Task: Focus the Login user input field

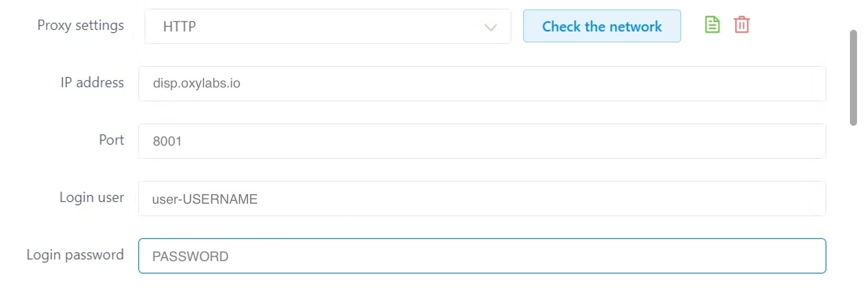Action: pos(481,199)
